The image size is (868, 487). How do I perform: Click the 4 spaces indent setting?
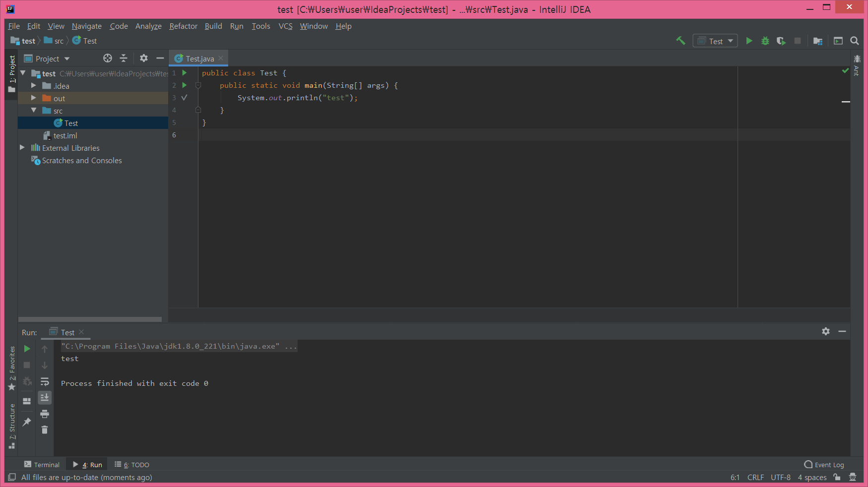(x=812, y=477)
